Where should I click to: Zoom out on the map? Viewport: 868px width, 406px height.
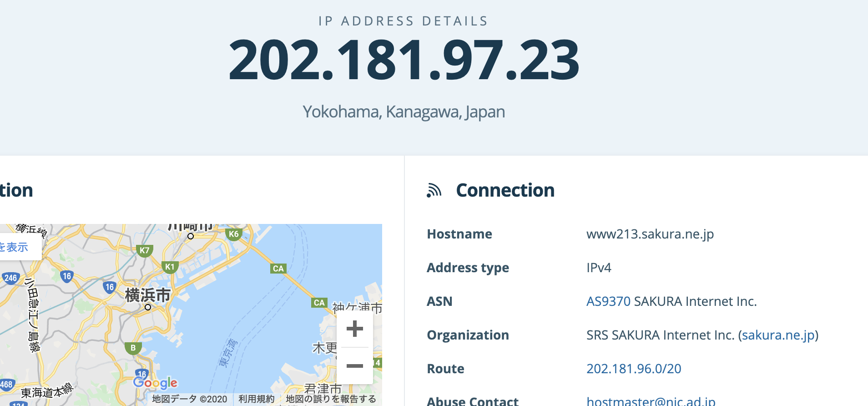point(354,365)
